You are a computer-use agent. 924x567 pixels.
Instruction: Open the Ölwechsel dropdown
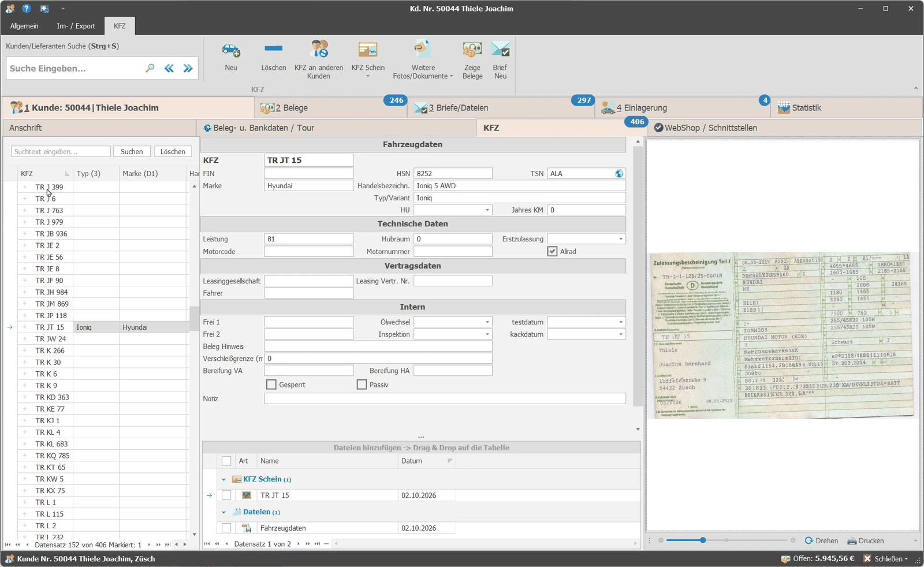pos(487,322)
